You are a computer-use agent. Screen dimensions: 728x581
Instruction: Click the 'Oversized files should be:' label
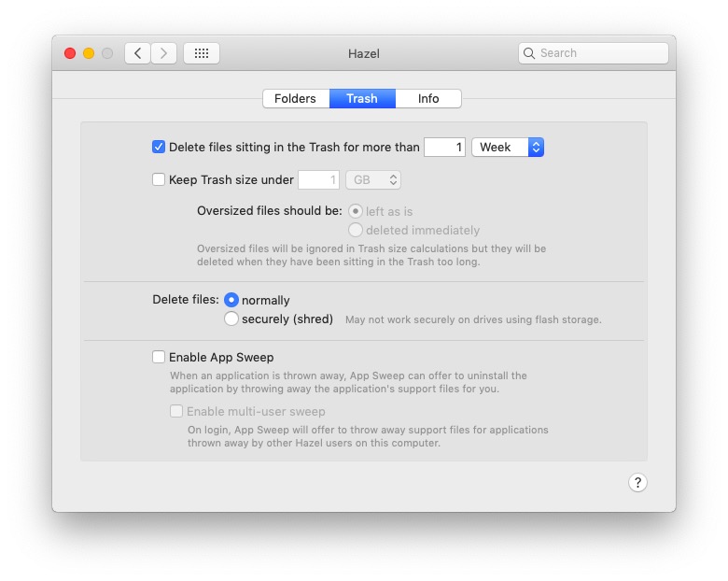click(270, 211)
